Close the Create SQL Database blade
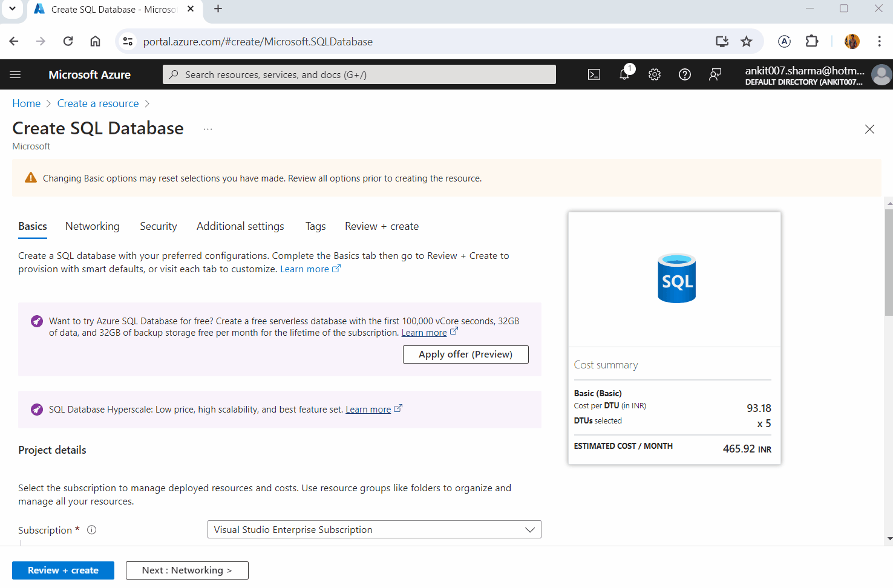The width and height of the screenshot is (893, 588). click(x=869, y=129)
